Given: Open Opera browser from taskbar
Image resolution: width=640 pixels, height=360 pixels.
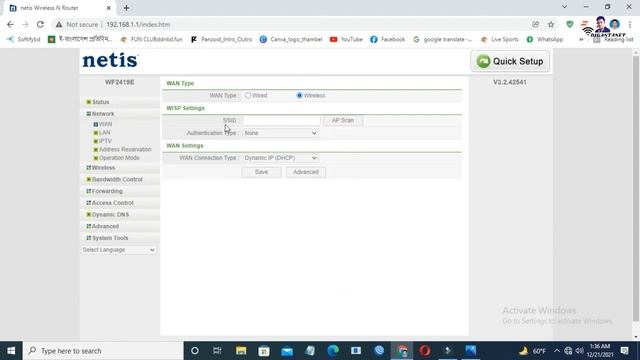Looking at the screenshot, I should 425,351.
